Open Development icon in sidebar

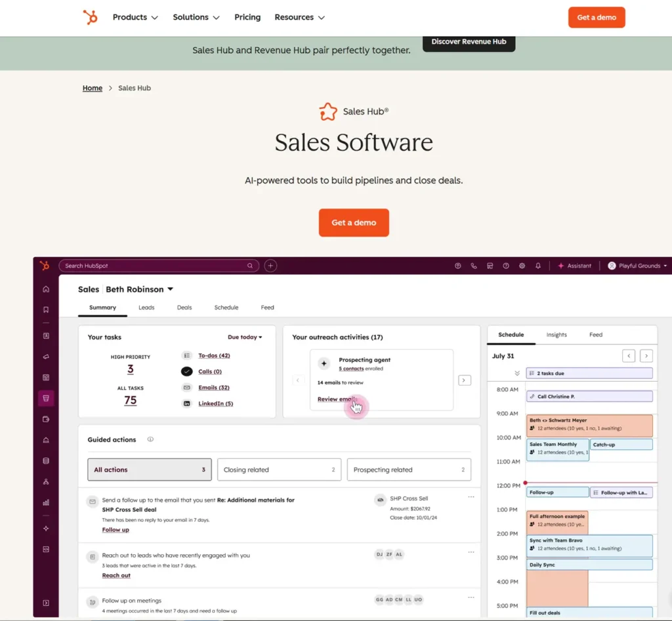click(x=46, y=549)
